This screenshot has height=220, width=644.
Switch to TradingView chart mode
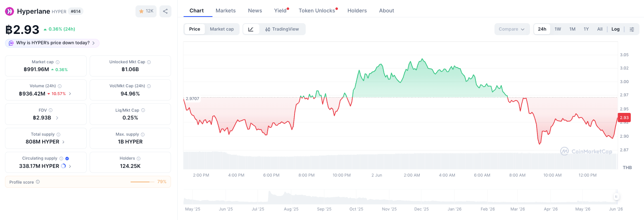click(x=282, y=29)
